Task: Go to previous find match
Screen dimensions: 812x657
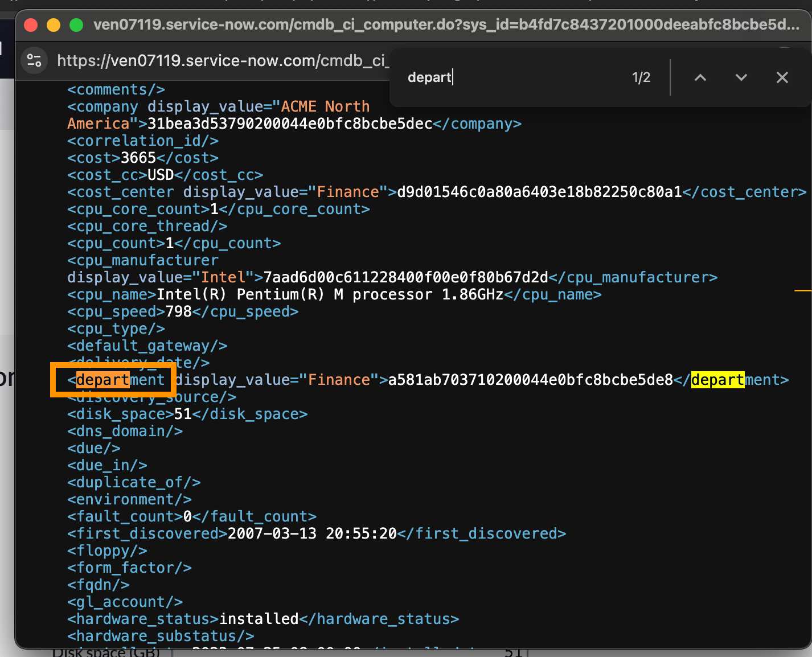Action: pyautogui.click(x=700, y=77)
